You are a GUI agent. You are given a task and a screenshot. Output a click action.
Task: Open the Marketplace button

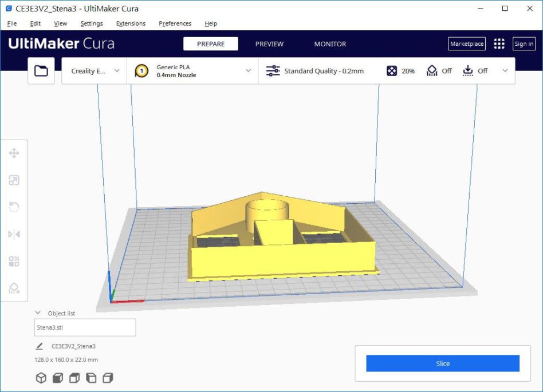coord(467,43)
